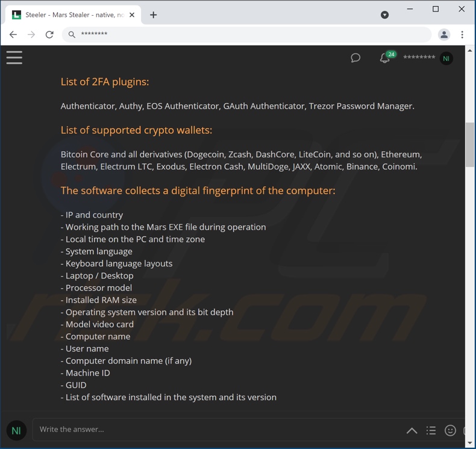The width and height of the screenshot is (476, 449).
Task: Go back to the previous page
Action: coord(13,34)
